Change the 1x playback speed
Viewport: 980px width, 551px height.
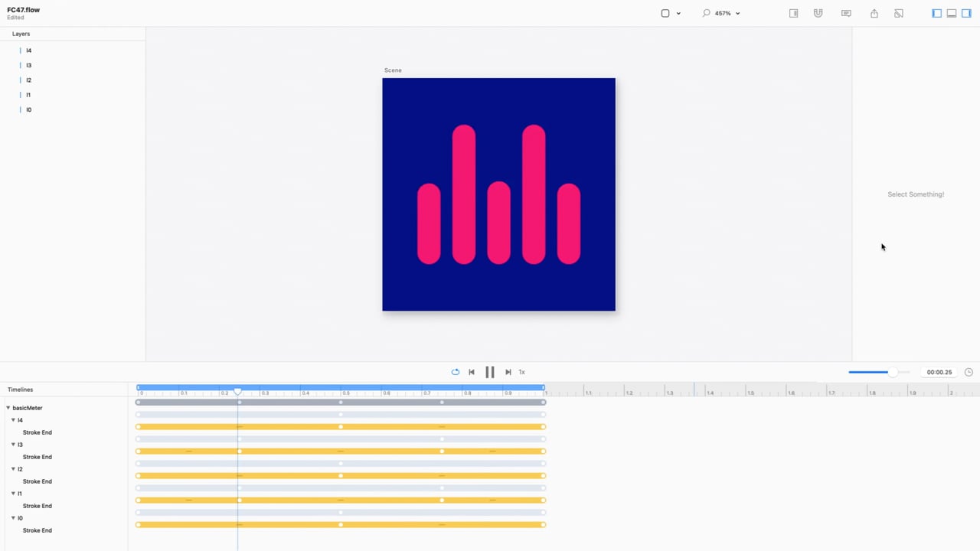(522, 372)
